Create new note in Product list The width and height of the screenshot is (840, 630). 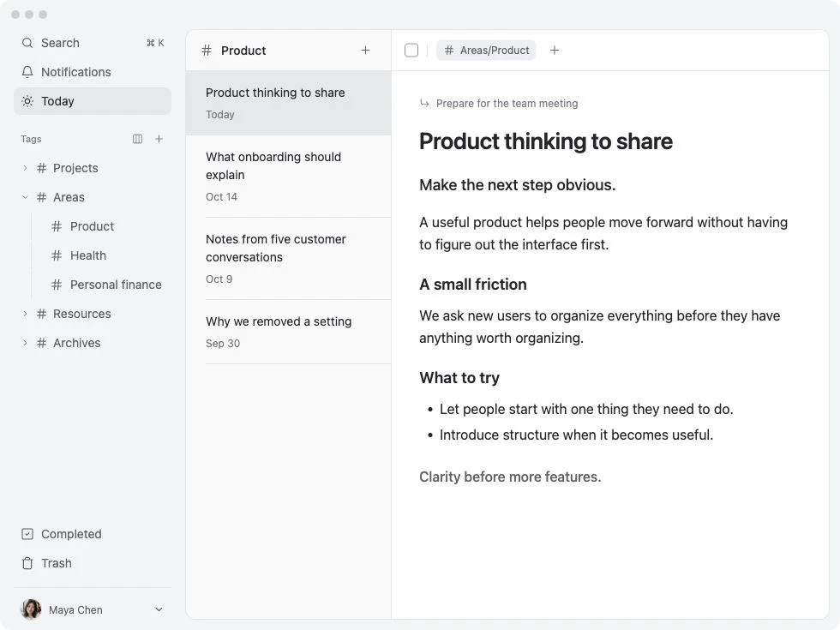pos(365,51)
